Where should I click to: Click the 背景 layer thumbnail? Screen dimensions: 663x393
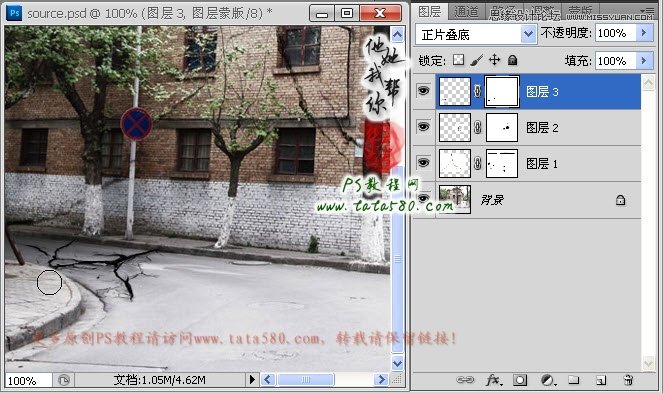pyautogui.click(x=455, y=199)
